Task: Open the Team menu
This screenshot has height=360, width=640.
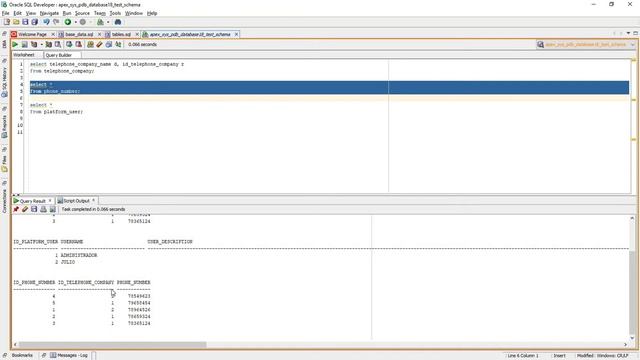Action: point(100,13)
